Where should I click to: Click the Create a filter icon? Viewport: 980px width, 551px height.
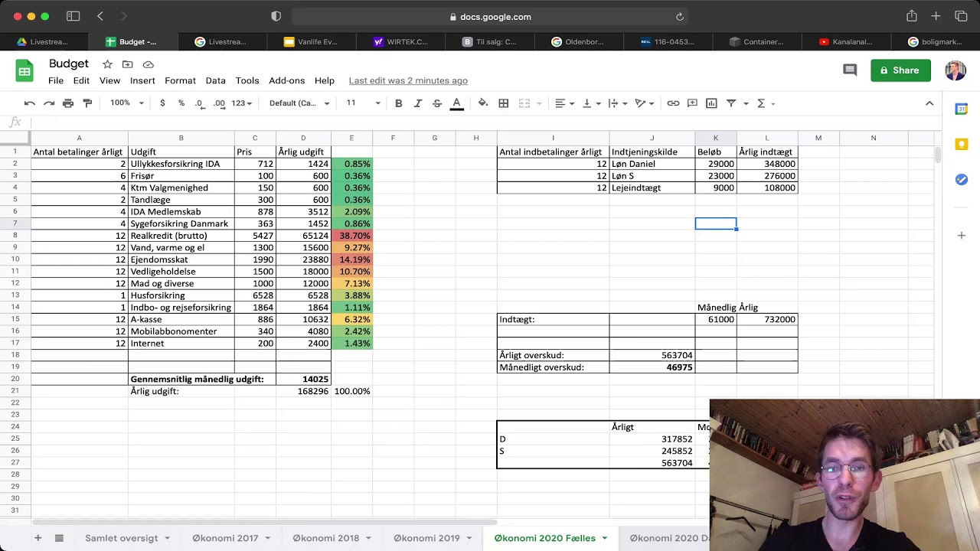tap(731, 103)
